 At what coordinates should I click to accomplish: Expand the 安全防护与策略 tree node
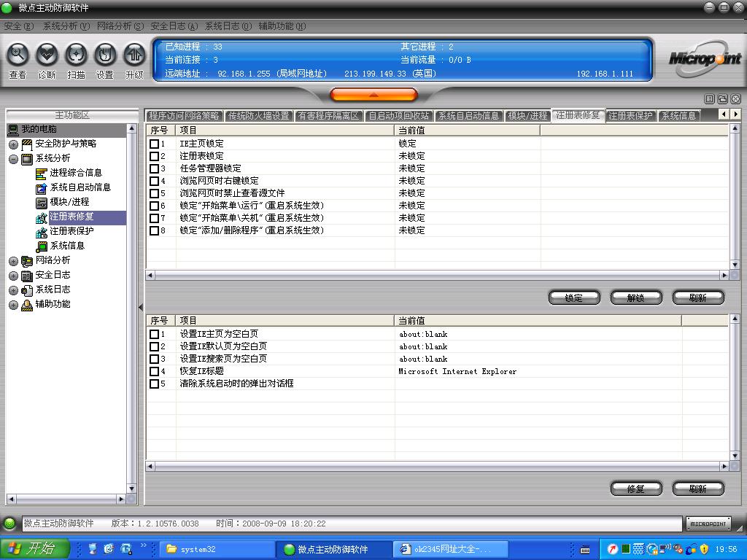pyautogui.click(x=13, y=144)
